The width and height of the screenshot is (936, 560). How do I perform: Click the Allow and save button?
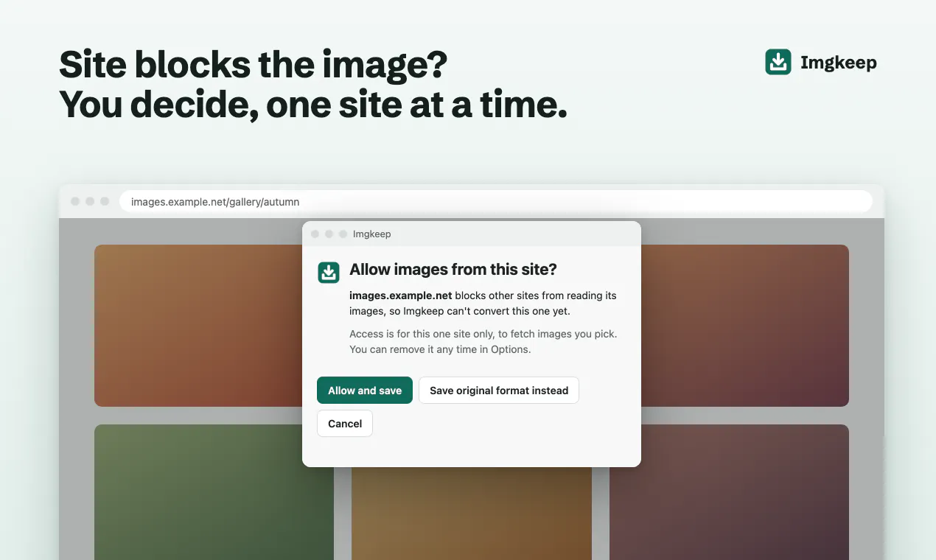[x=365, y=391]
